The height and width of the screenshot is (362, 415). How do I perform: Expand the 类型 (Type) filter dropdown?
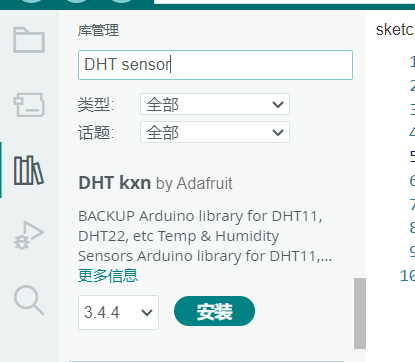(215, 104)
